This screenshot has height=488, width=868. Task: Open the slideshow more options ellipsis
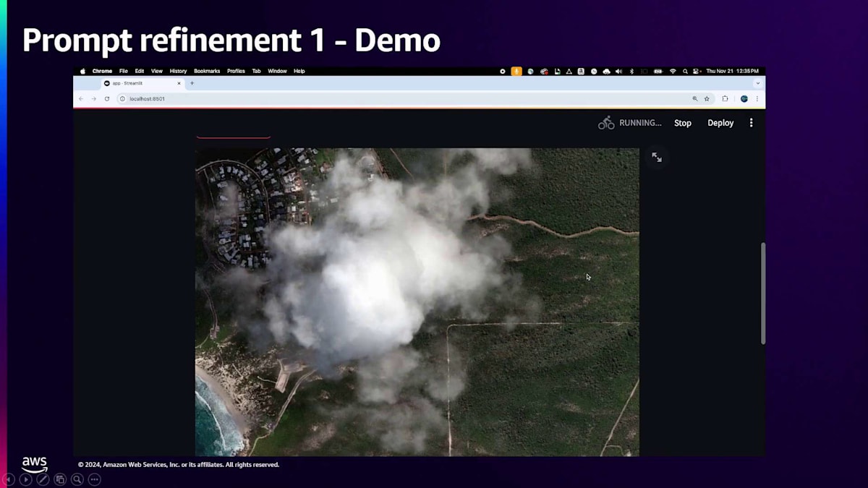point(94,479)
